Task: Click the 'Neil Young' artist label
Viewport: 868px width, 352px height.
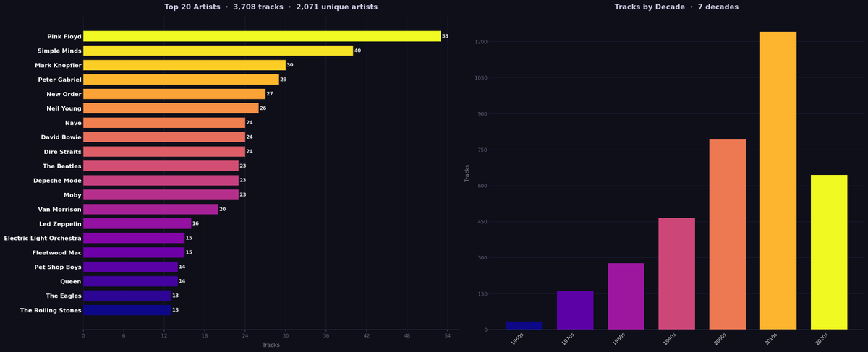Action: (x=64, y=108)
